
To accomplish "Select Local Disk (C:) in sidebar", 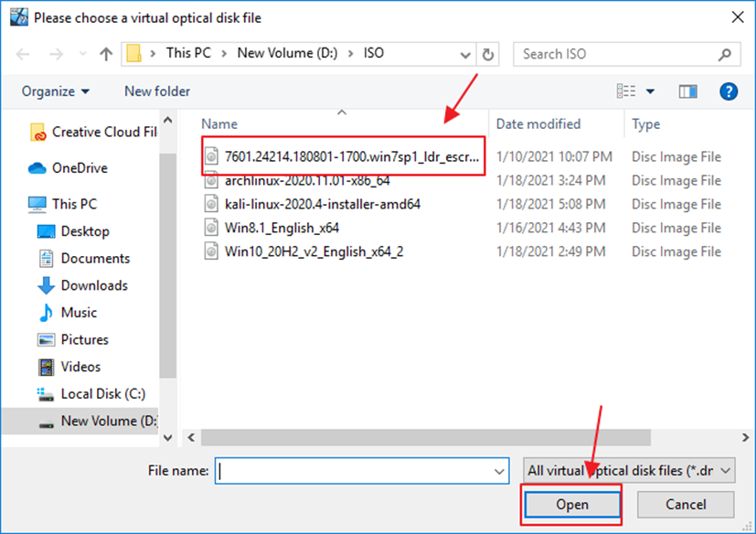I will tap(102, 393).
